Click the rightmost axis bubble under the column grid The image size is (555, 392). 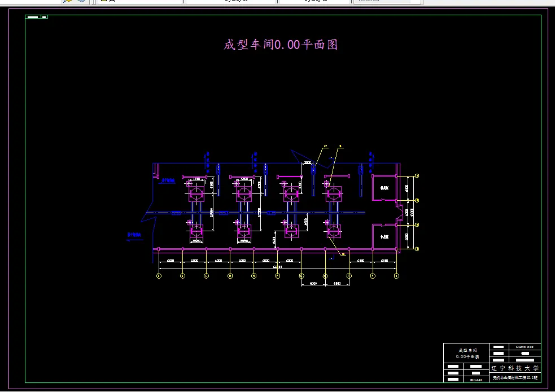coord(397,276)
